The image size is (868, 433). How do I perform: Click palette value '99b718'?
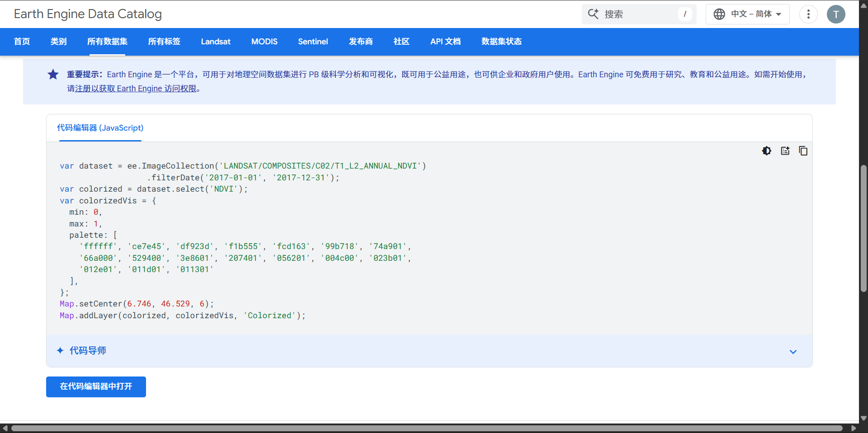(x=340, y=246)
